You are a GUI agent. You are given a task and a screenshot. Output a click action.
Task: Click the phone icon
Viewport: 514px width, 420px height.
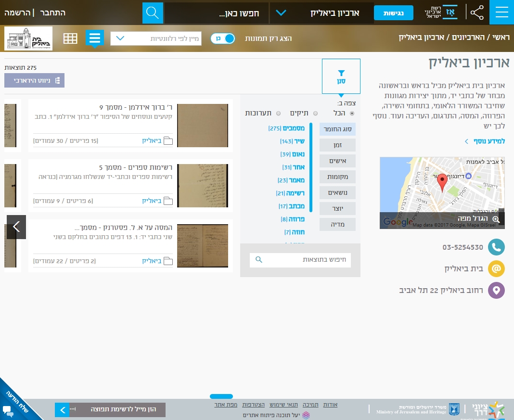[496, 247]
